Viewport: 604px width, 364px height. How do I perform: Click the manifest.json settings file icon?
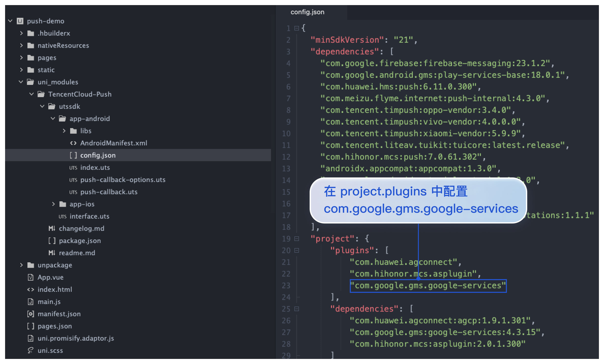31,314
